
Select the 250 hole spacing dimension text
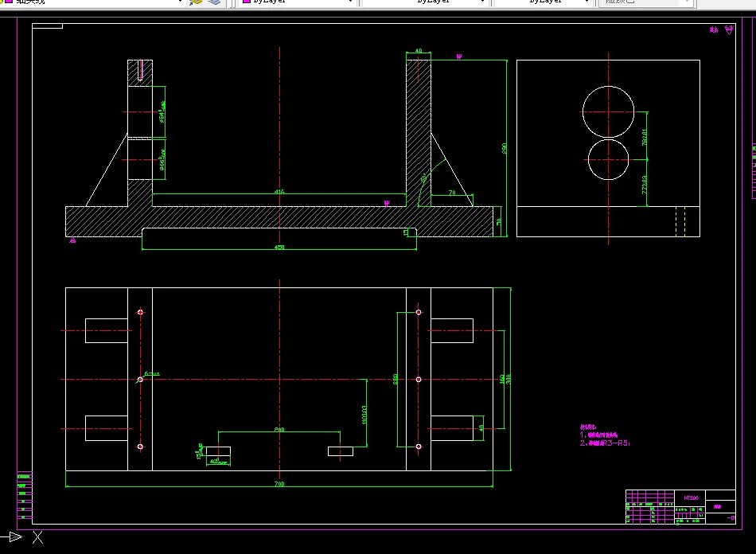point(396,379)
